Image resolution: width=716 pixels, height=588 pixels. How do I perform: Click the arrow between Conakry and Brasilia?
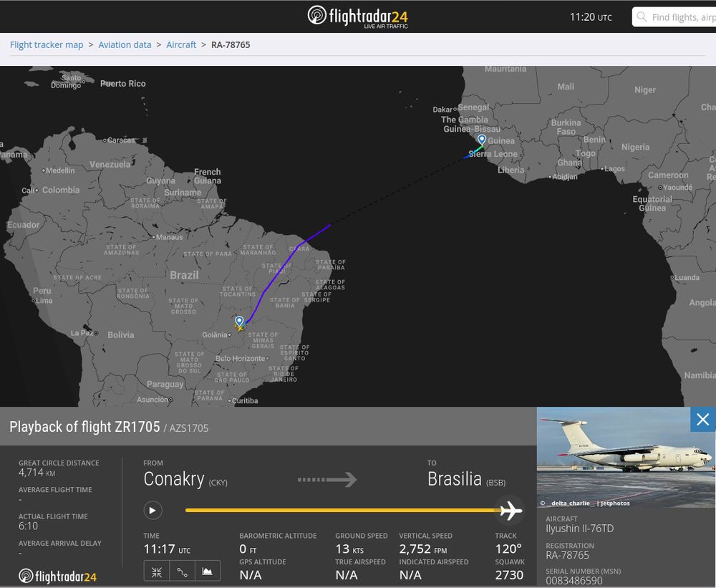point(327,480)
